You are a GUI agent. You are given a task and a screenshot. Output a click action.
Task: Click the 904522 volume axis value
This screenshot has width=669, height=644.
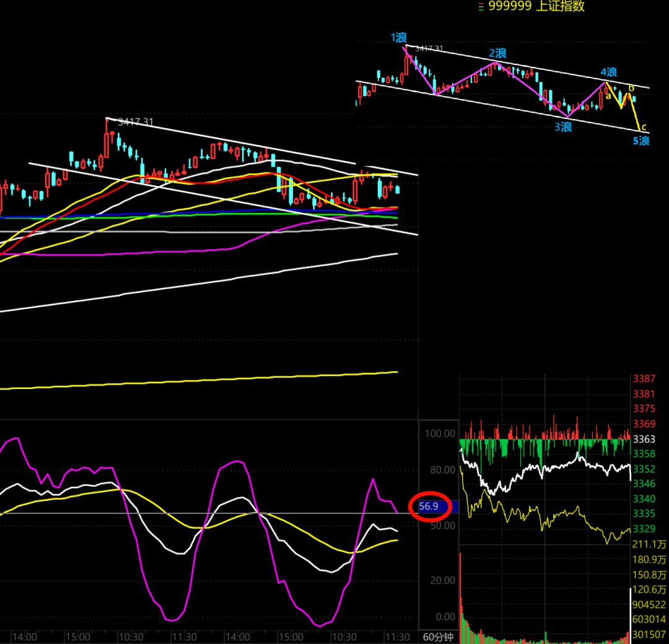click(649, 604)
